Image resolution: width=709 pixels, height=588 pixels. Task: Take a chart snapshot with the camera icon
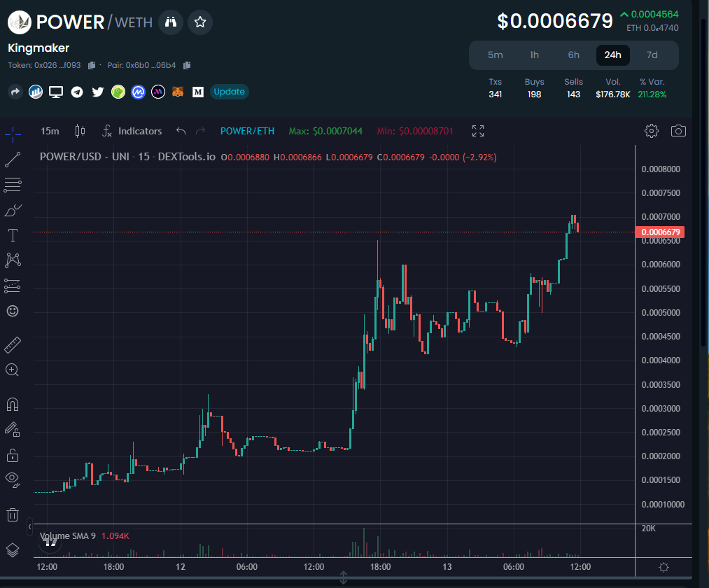click(678, 131)
